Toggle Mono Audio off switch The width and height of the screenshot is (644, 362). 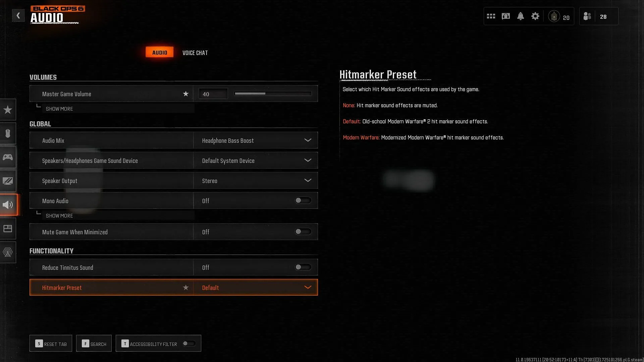303,200
